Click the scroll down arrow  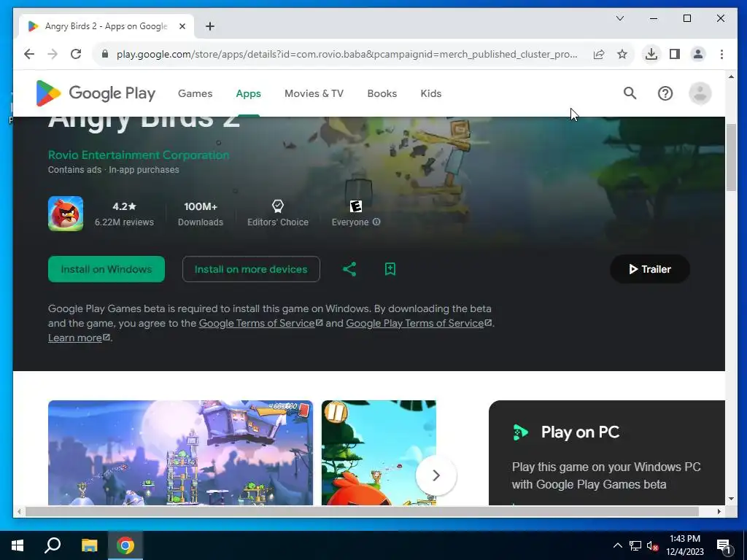click(x=731, y=499)
